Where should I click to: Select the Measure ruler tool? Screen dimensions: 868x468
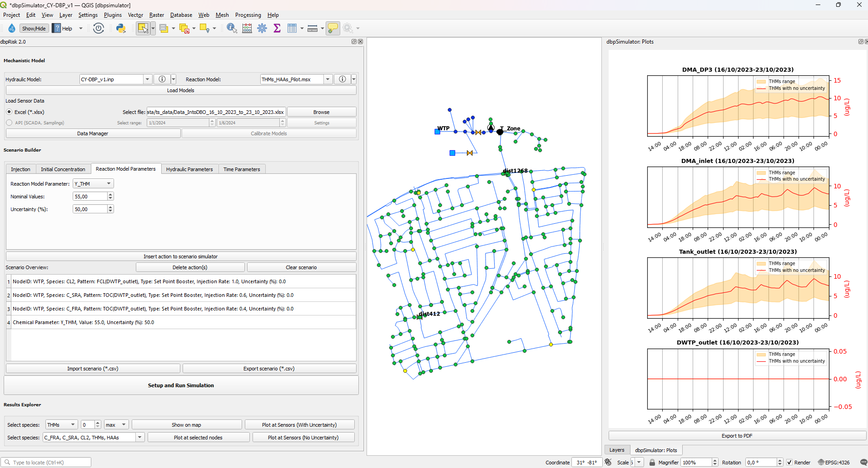(312, 28)
